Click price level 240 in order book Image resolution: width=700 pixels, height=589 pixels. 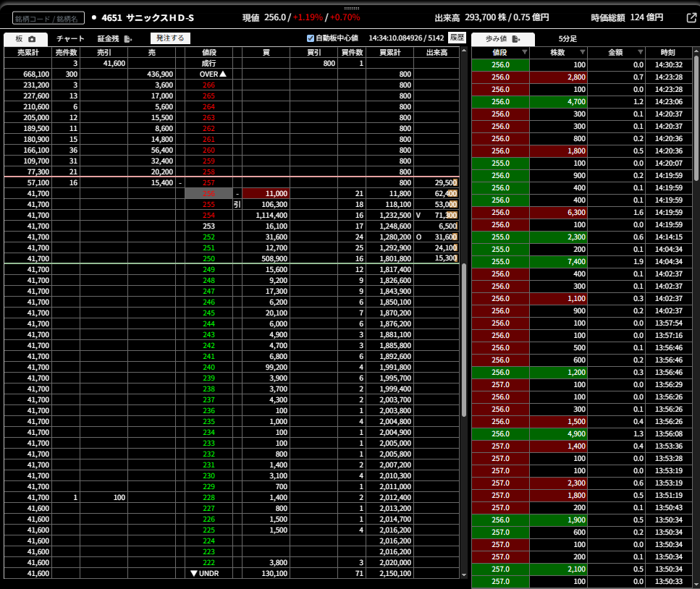pyautogui.click(x=208, y=368)
